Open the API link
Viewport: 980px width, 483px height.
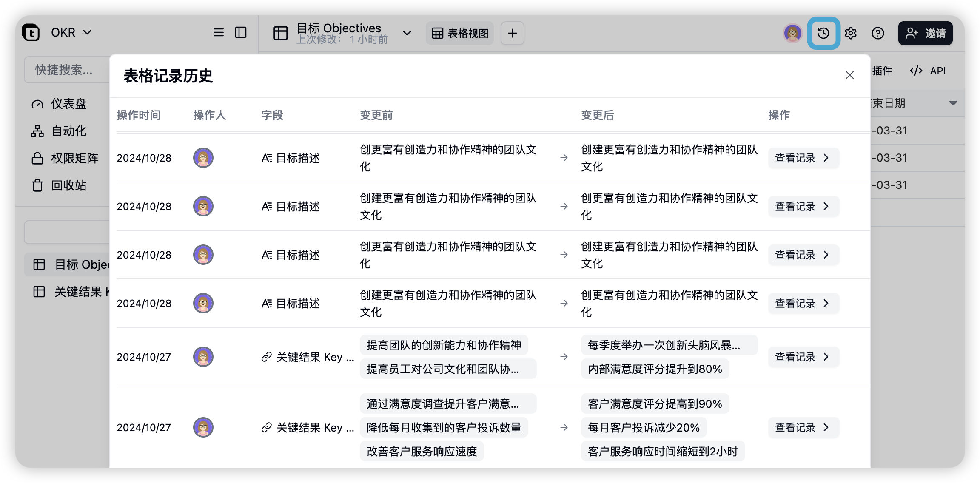(928, 71)
